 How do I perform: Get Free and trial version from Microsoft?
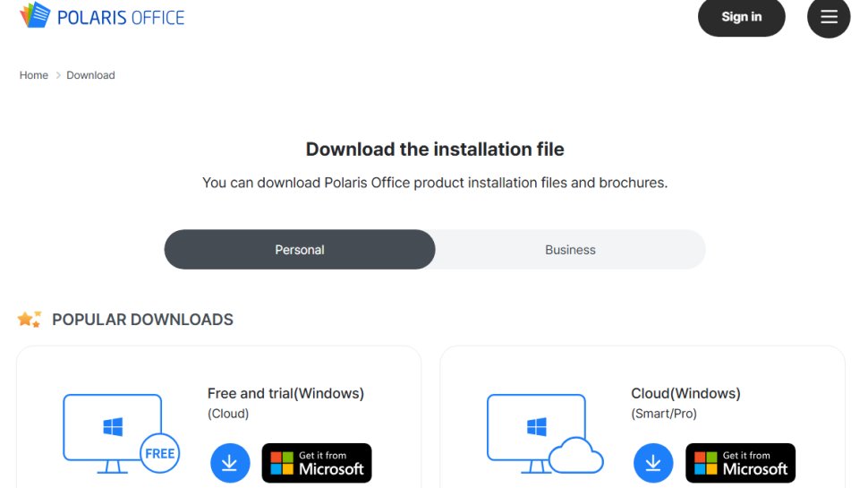(317, 463)
